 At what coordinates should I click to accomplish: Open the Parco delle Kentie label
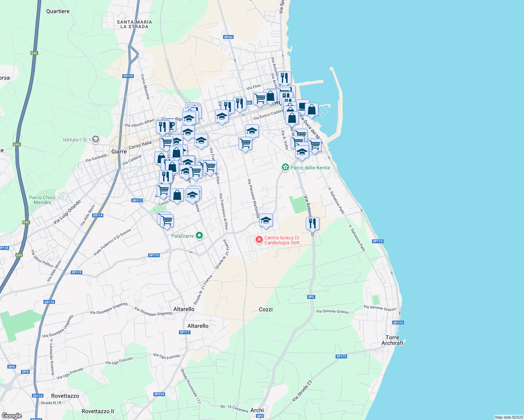click(310, 168)
